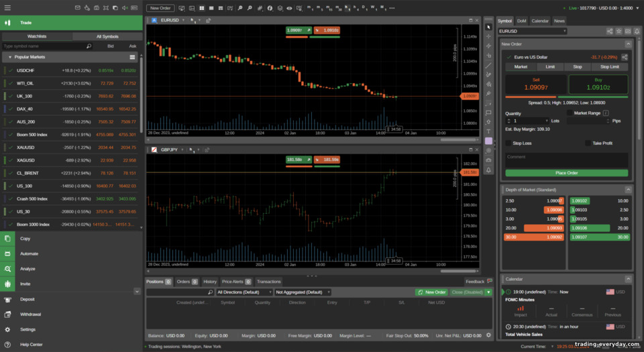The height and width of the screenshot is (352, 644).
Task: Select the cursor pointer drawing tool
Action: 488,27
